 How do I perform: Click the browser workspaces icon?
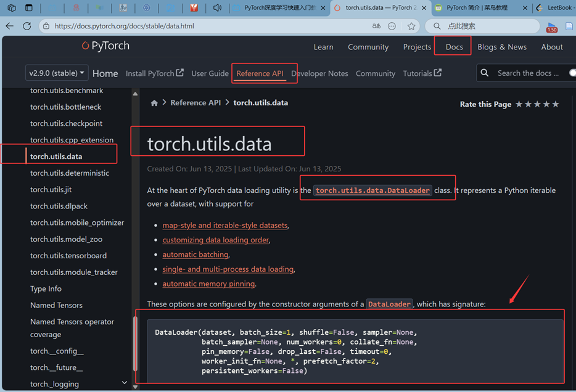coord(12,8)
